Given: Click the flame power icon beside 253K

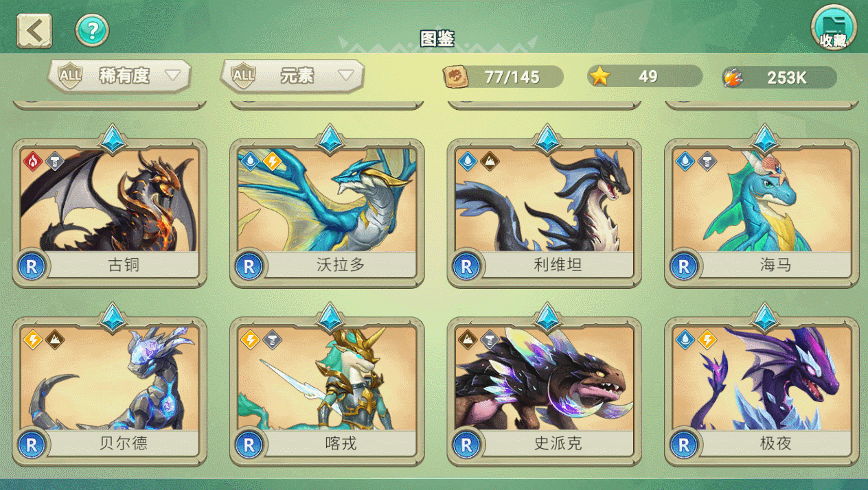Looking at the screenshot, I should click(733, 77).
